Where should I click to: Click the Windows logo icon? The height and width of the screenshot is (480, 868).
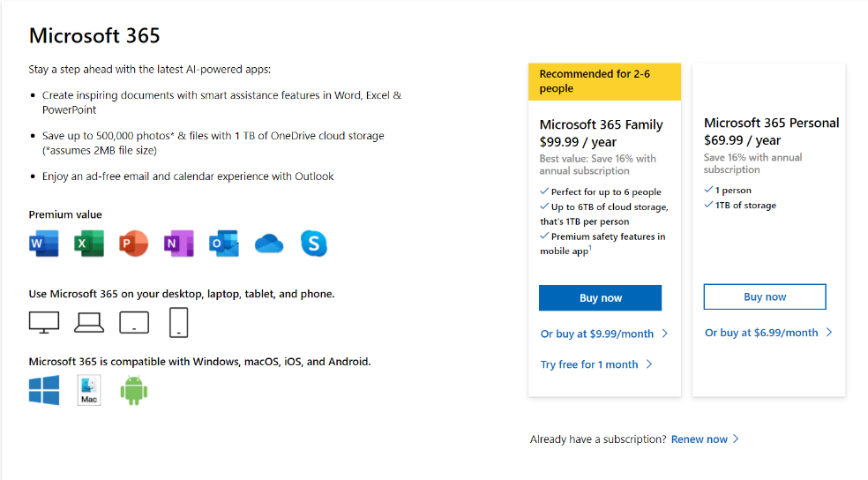tap(44, 390)
